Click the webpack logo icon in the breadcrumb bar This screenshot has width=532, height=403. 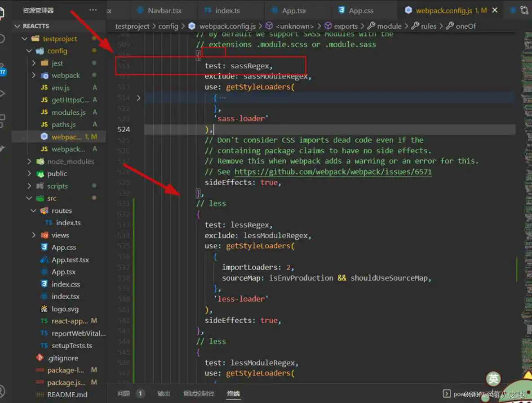(x=192, y=26)
